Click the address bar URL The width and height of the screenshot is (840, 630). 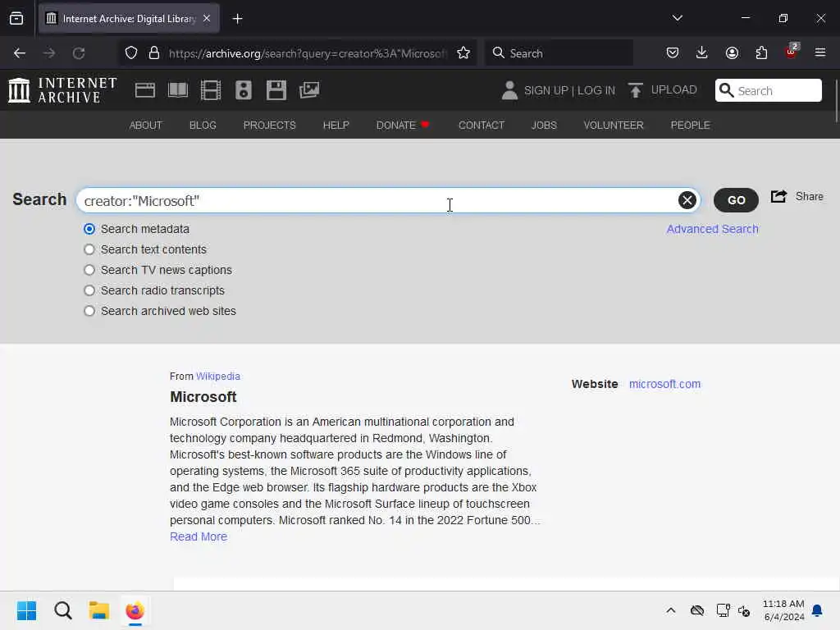click(307, 53)
